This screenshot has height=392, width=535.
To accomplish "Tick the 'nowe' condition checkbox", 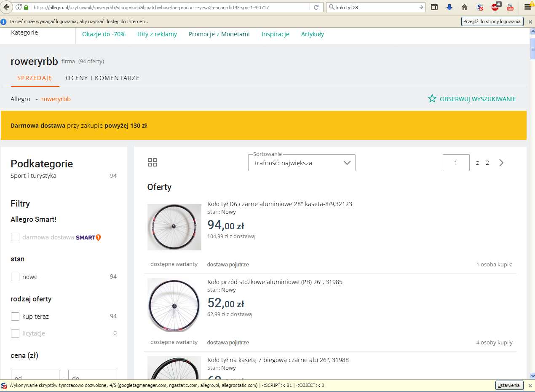I will coord(15,277).
